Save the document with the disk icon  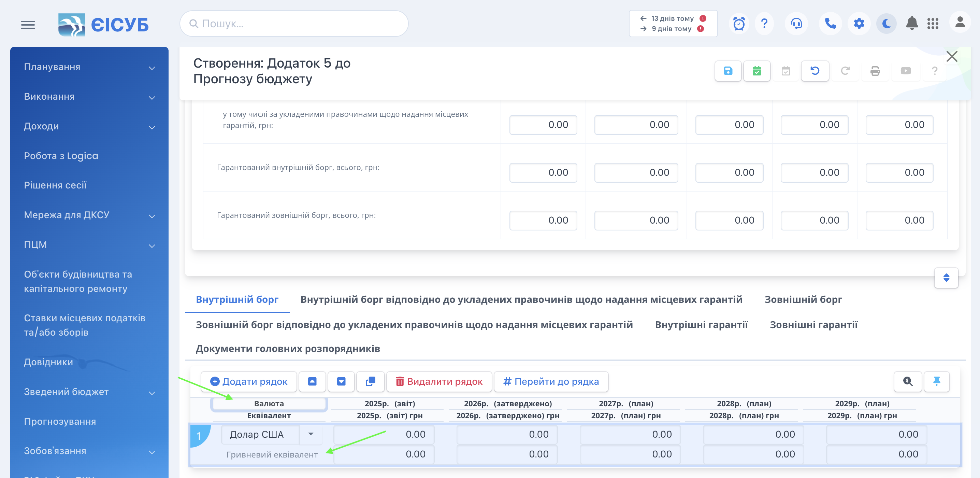coord(728,71)
